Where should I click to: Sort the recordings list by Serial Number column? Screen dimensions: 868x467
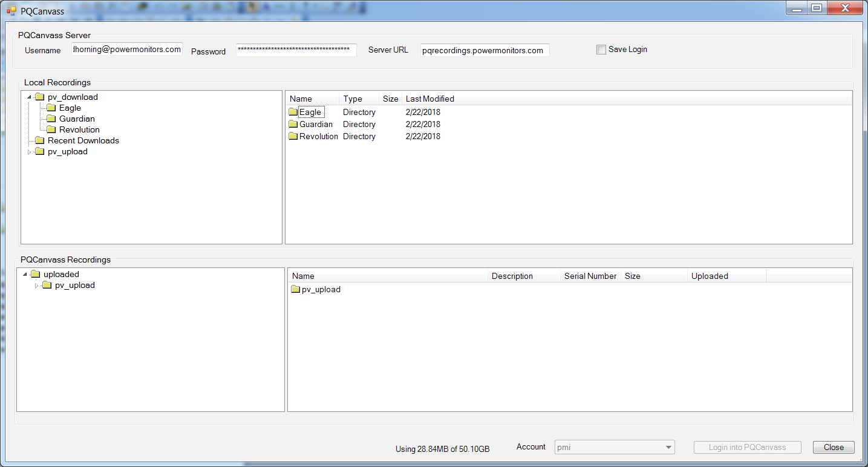pyautogui.click(x=590, y=276)
